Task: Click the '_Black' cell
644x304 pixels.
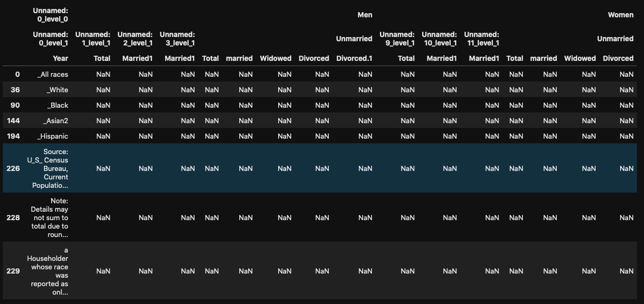Action: (x=58, y=105)
